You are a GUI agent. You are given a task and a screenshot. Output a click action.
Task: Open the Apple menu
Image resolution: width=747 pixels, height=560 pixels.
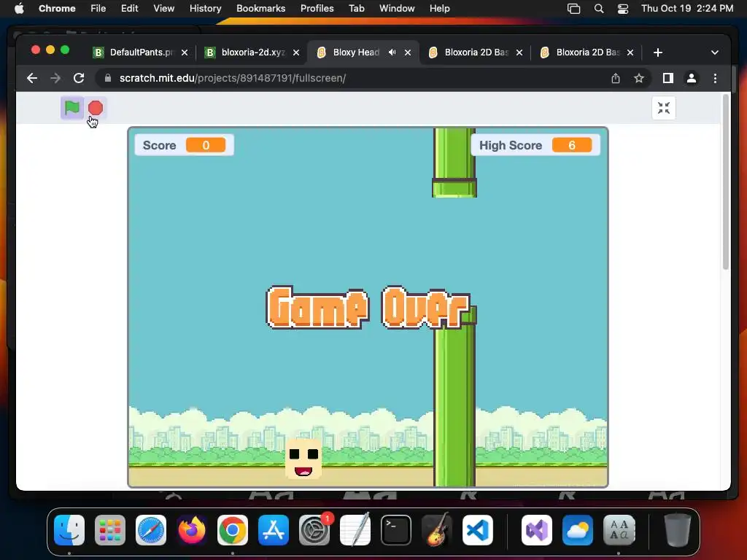coord(19,9)
